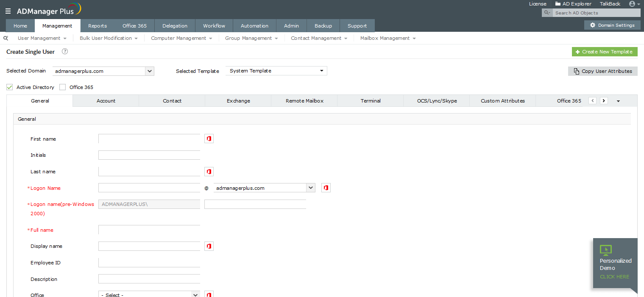This screenshot has height=297, width=644.
Task: Click the Office 365 icon next to Logon Name
Action: 326,187
